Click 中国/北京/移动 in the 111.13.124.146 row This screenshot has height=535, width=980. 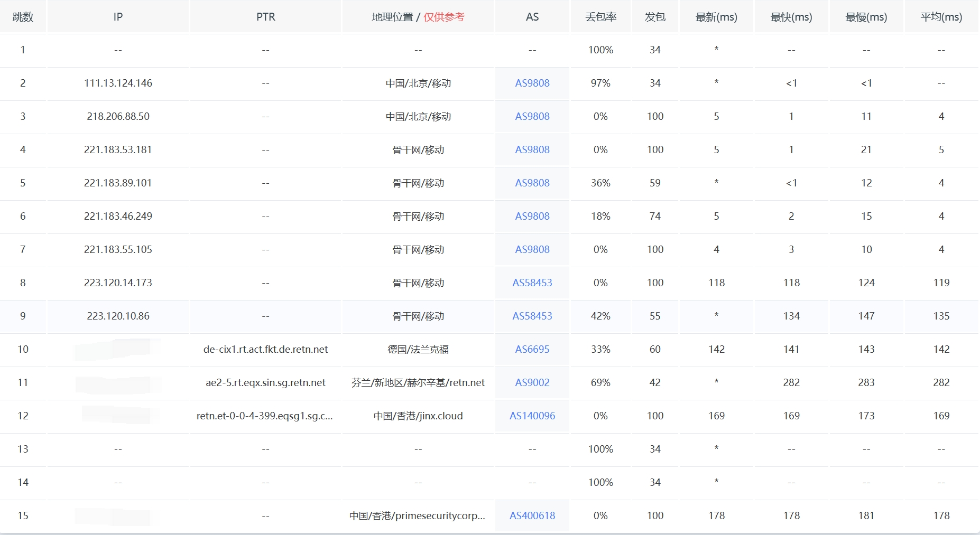coord(418,83)
